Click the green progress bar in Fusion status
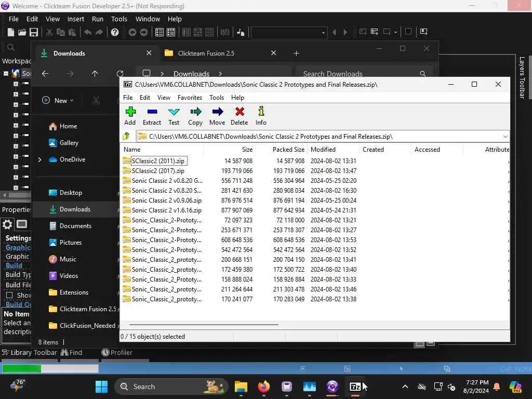 pyautogui.click(x=22, y=368)
